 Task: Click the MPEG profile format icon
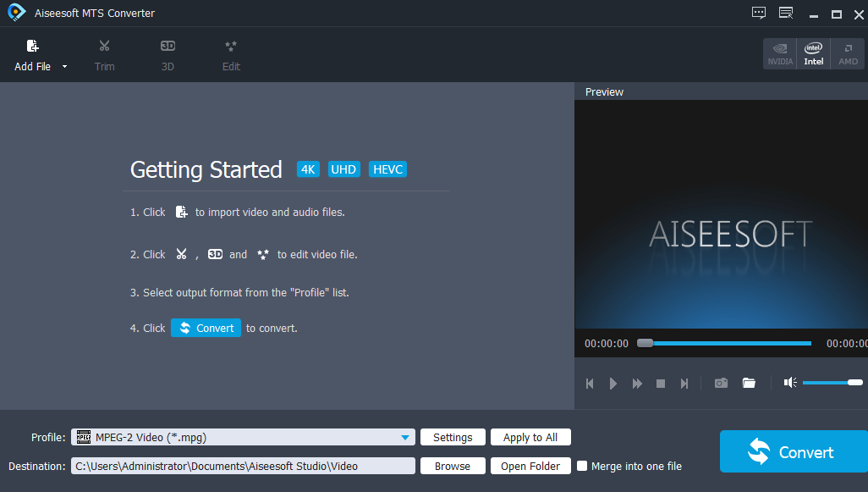point(84,437)
